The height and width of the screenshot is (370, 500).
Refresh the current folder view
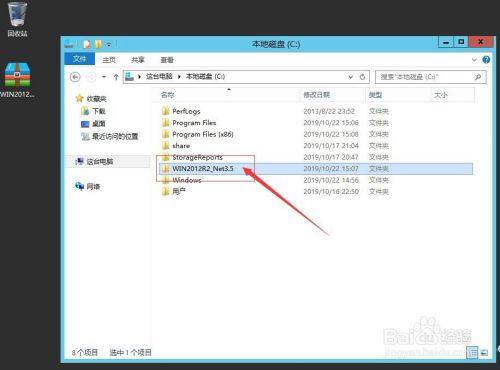click(x=362, y=77)
